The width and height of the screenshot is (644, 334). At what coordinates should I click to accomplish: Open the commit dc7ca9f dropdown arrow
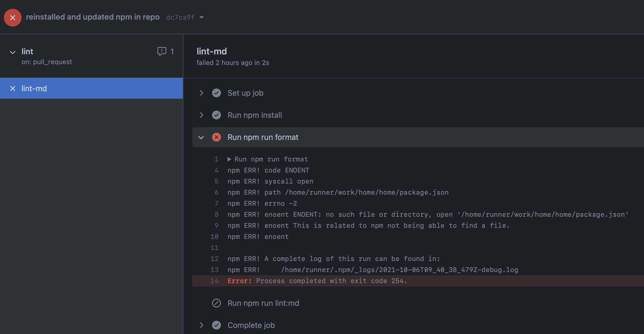[x=202, y=17]
